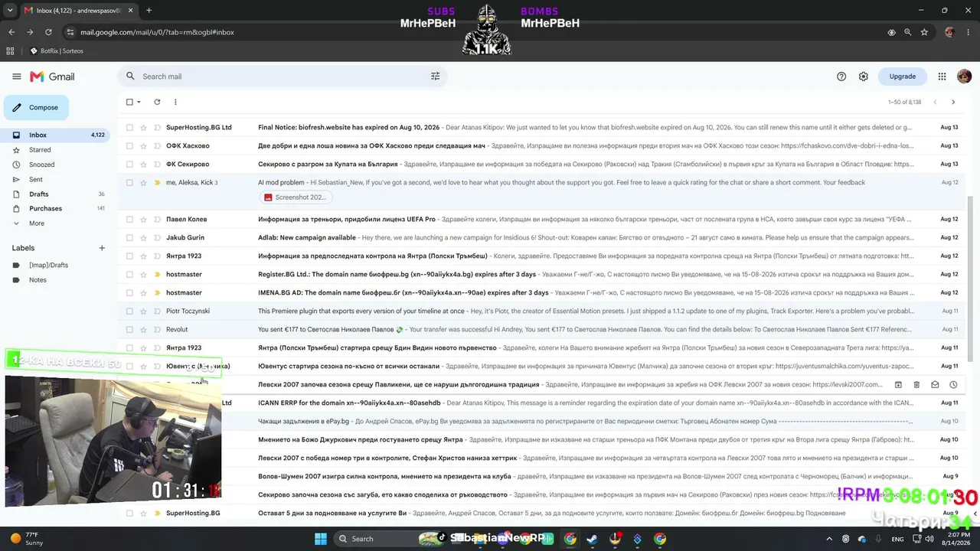Open the Gmail main menu hamburger

pyautogui.click(x=17, y=77)
